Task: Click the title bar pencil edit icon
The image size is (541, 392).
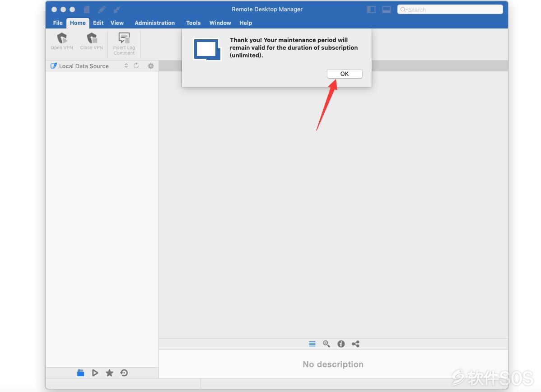Action: [x=102, y=9]
